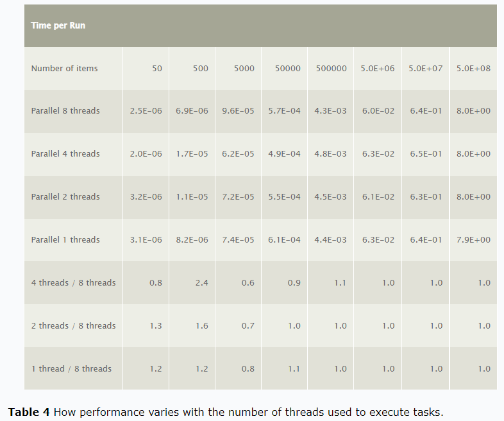Click the 2.4 ratio cell

[201, 283]
